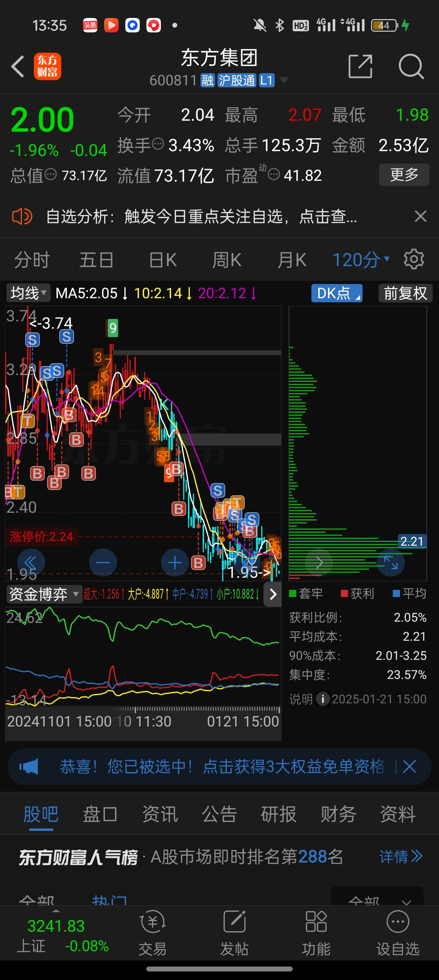Tap the share/export icon in header

coord(361,66)
